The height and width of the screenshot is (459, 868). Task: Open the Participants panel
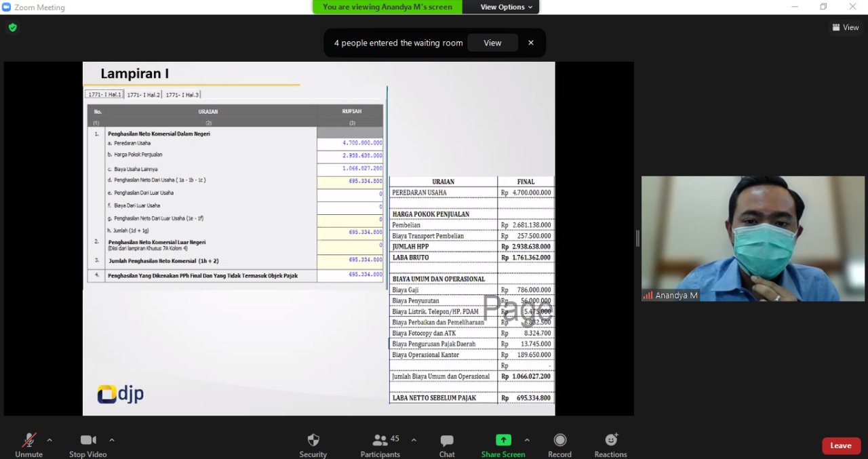(x=380, y=441)
